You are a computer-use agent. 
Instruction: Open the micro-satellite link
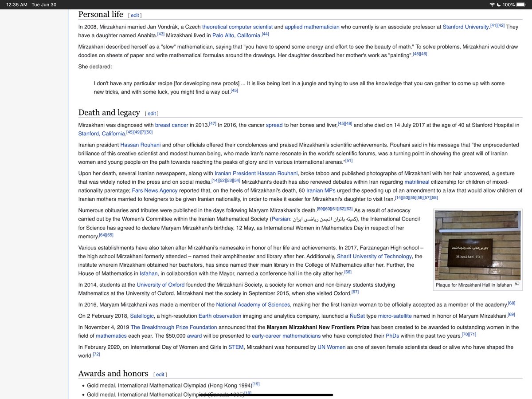[x=395, y=316]
